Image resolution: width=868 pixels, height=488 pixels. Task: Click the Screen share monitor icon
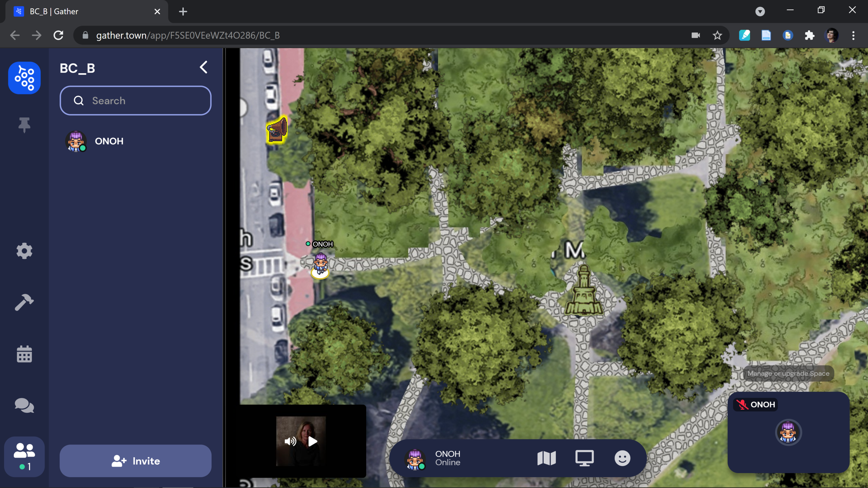click(584, 458)
